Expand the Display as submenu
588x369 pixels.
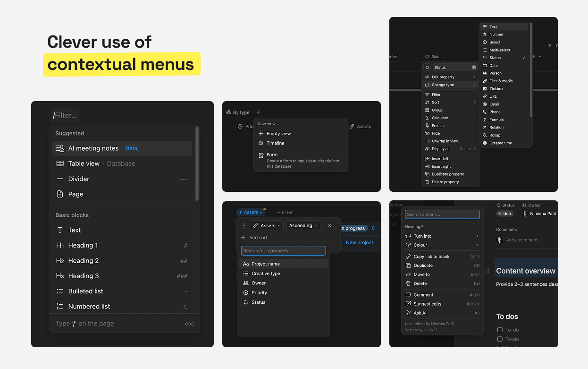point(451,149)
